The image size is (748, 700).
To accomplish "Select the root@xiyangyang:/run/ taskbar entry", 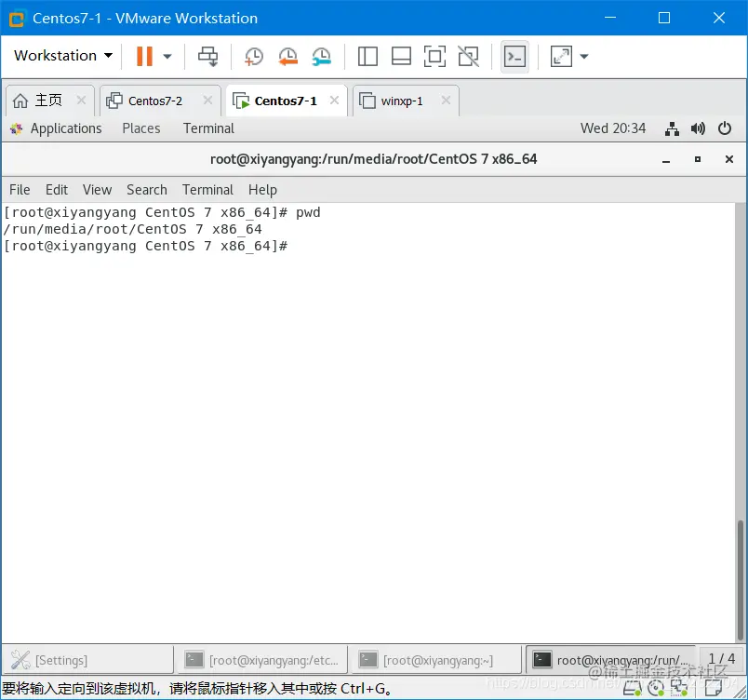I will (x=611, y=660).
